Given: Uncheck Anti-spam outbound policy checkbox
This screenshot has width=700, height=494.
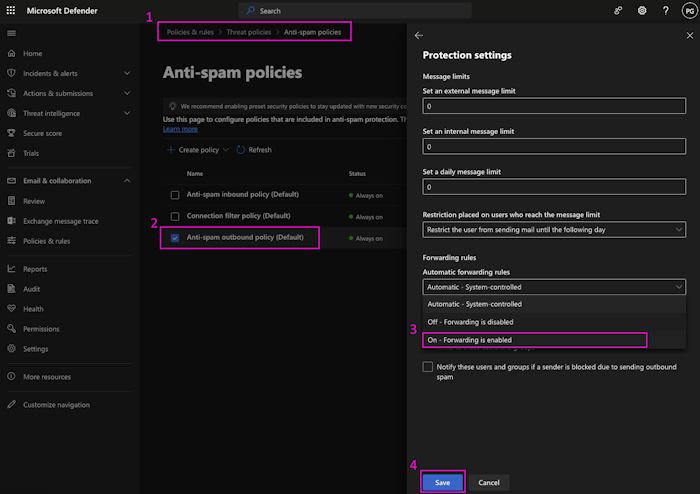Looking at the screenshot, I should coord(175,238).
